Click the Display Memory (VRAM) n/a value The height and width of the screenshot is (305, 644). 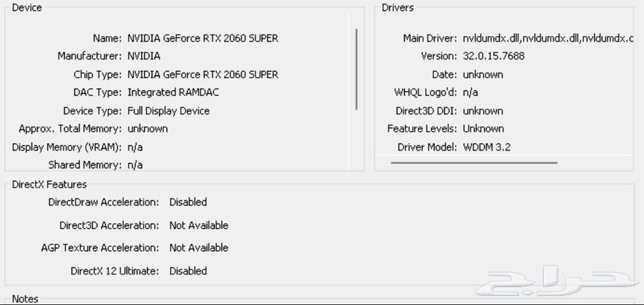tap(135, 147)
